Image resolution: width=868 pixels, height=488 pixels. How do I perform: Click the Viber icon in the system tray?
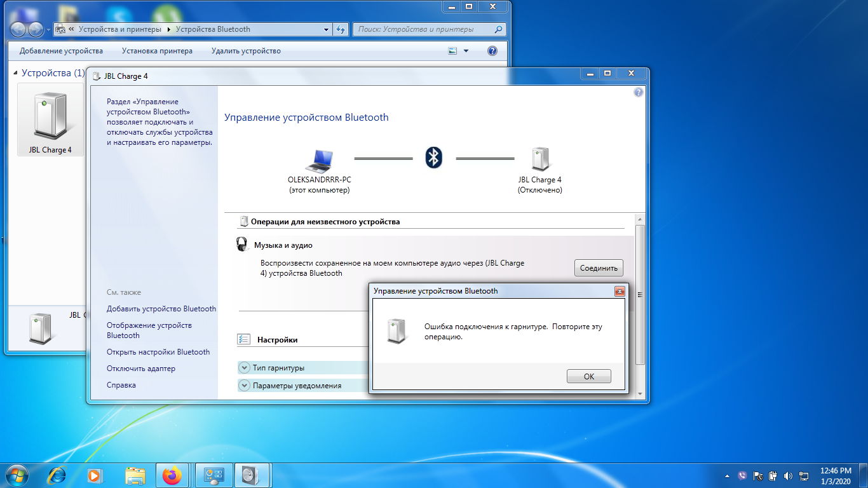[x=742, y=475]
